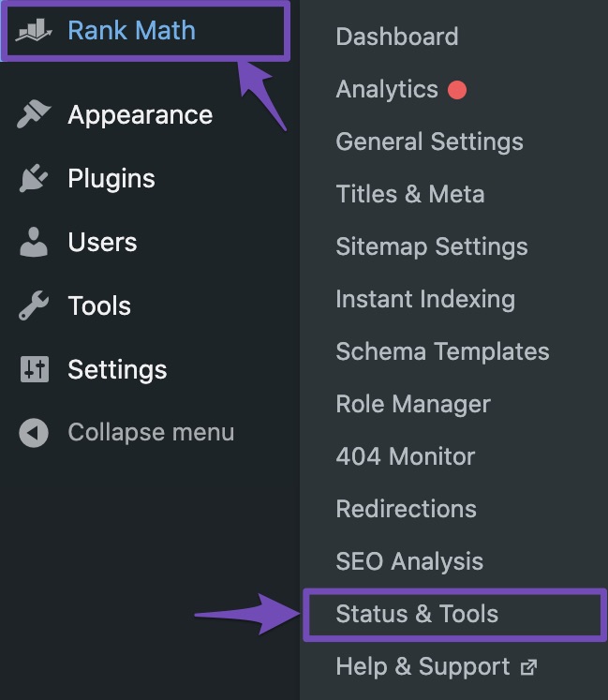Viewport: 608px width, 700px height.
Task: Click the Rank Math chart icon
Action: pos(34,30)
